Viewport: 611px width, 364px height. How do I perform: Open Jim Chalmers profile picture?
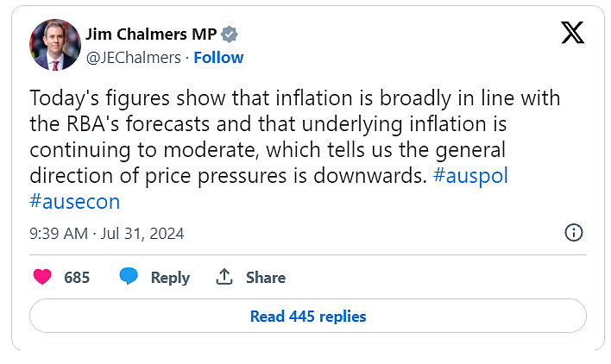(55, 45)
